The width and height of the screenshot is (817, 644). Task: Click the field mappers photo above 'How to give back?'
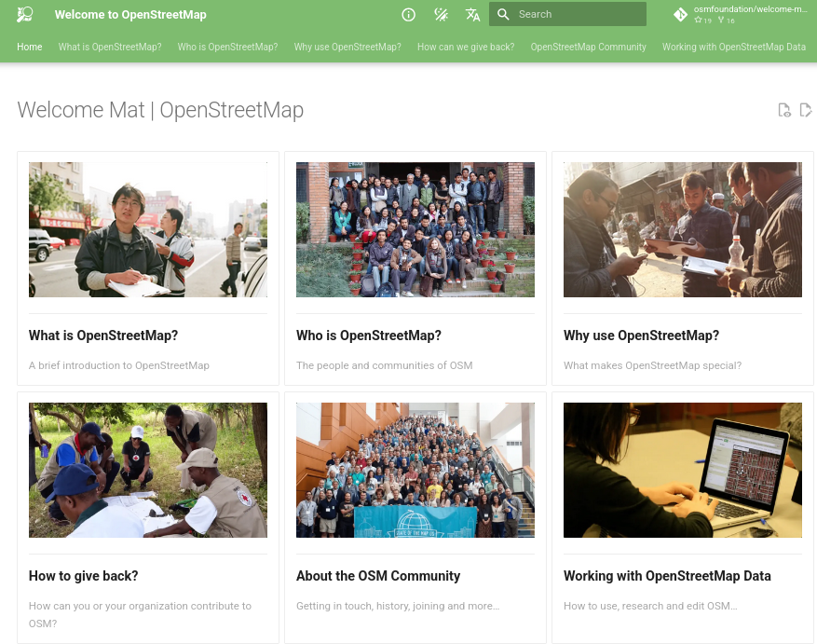[x=148, y=470]
